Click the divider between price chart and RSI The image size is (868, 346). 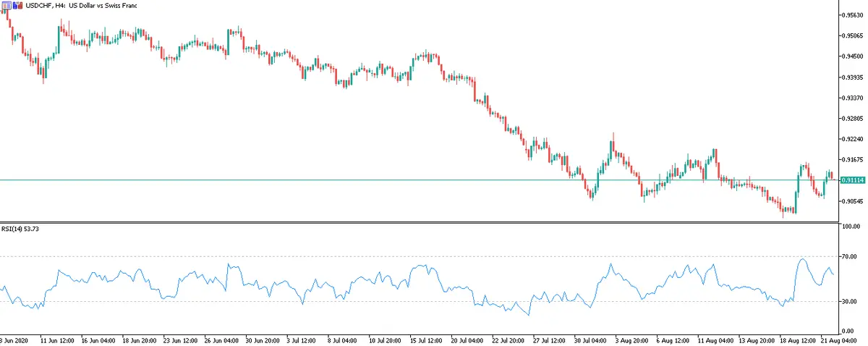[x=420, y=221]
